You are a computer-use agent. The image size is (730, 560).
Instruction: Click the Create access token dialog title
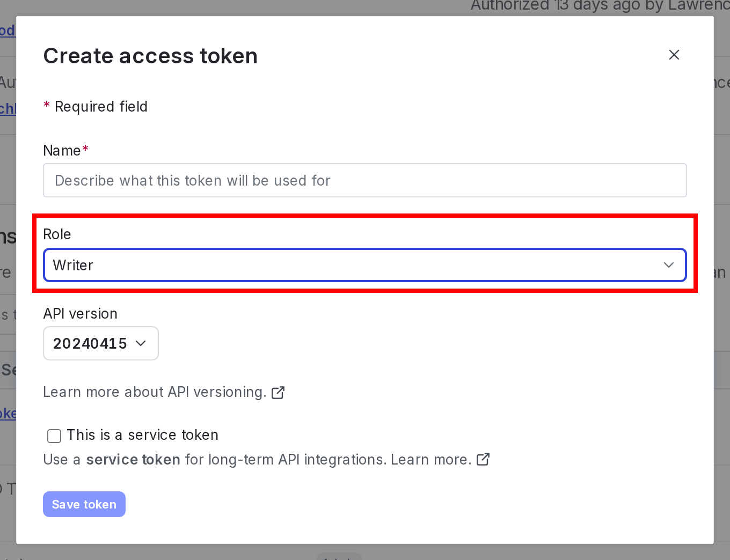pos(150,56)
